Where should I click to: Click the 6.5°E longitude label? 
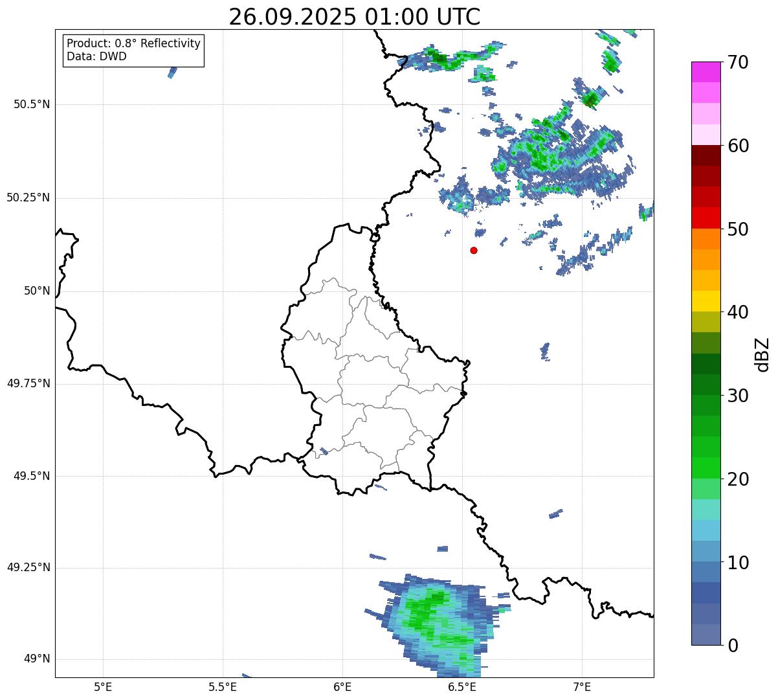click(x=462, y=686)
